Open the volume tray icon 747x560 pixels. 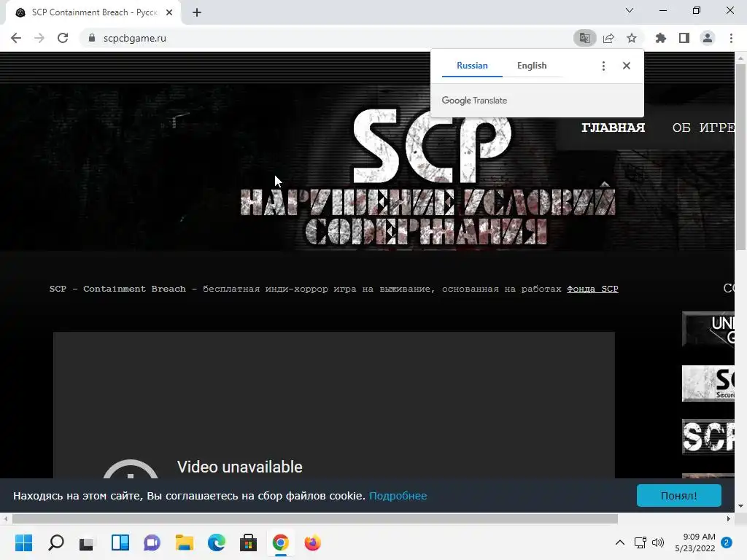657,542
